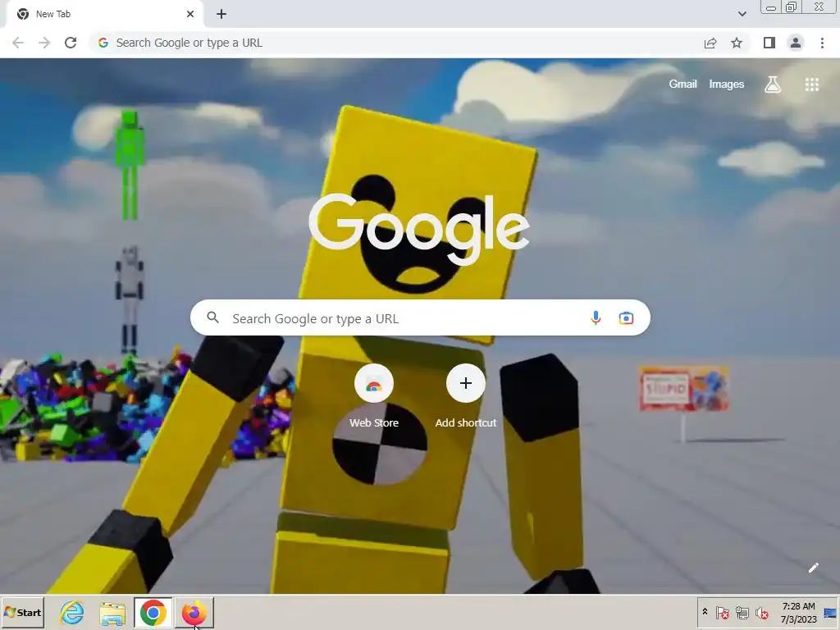Close the New Tab tab
Viewport: 840px width, 630px height.
(190, 14)
